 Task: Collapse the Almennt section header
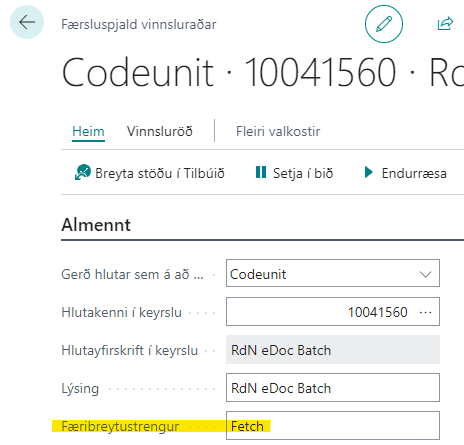(96, 225)
